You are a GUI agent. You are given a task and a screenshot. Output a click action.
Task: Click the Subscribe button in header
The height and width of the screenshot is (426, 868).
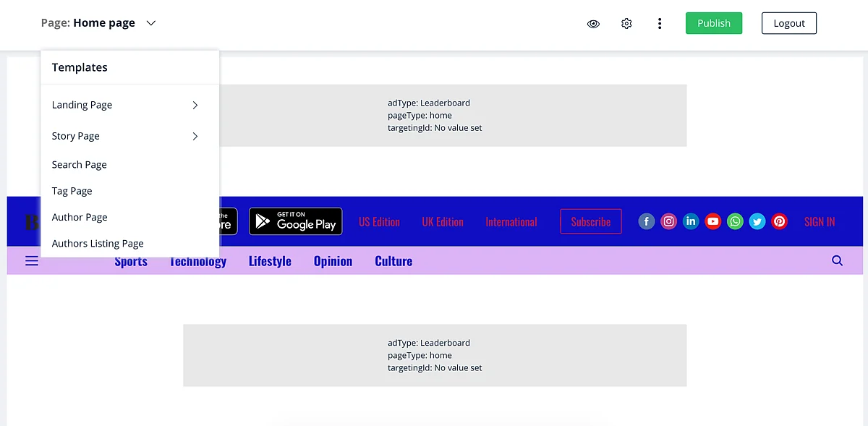[591, 221]
